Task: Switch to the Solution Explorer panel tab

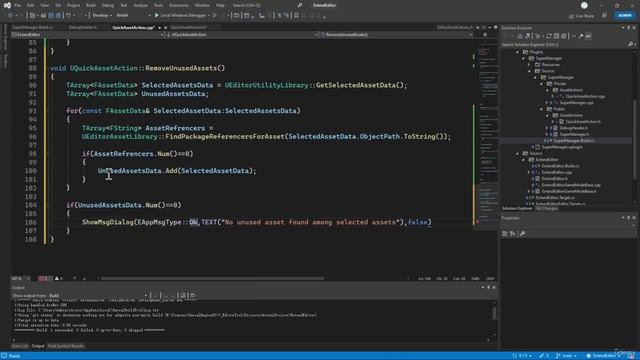Action: pyautogui.click(x=517, y=209)
